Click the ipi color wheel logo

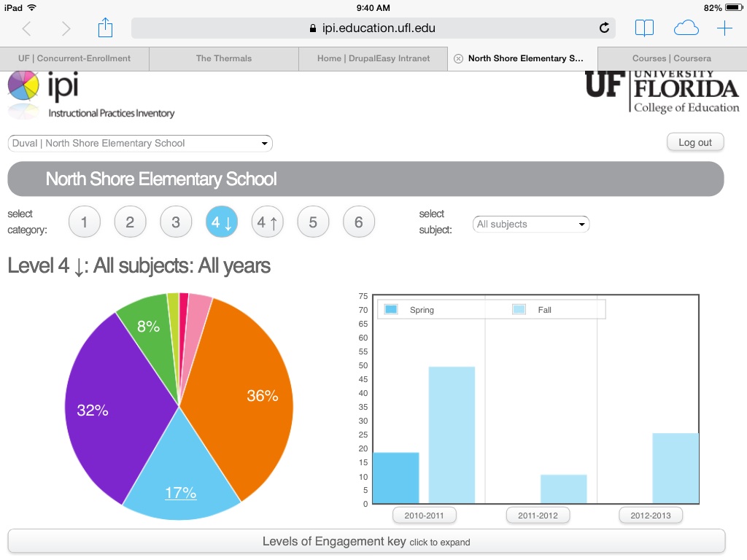[23, 85]
